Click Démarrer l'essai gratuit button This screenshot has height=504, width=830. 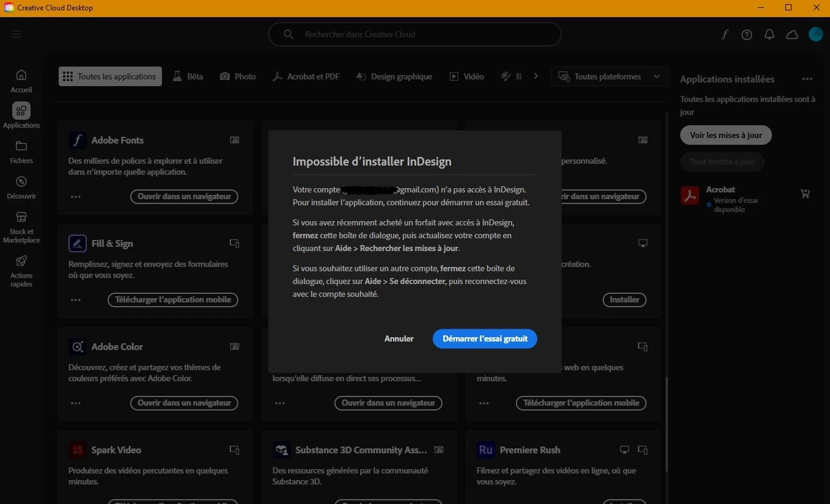coord(485,338)
